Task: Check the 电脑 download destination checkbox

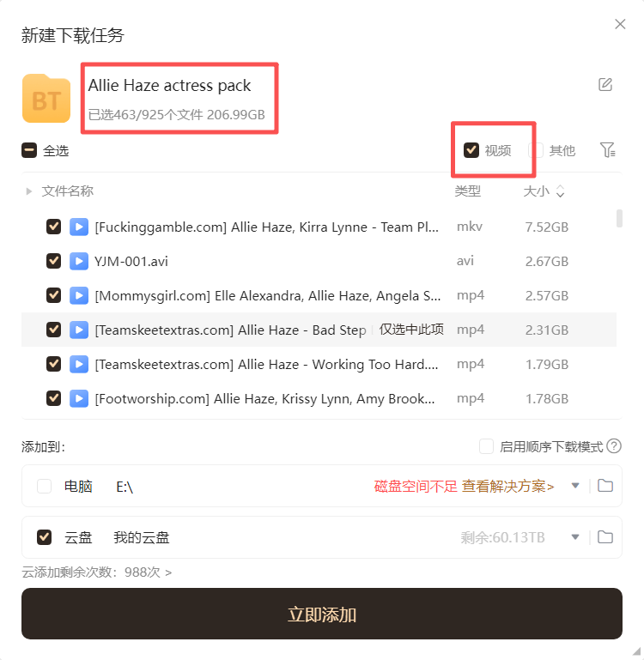Action: pyautogui.click(x=45, y=486)
